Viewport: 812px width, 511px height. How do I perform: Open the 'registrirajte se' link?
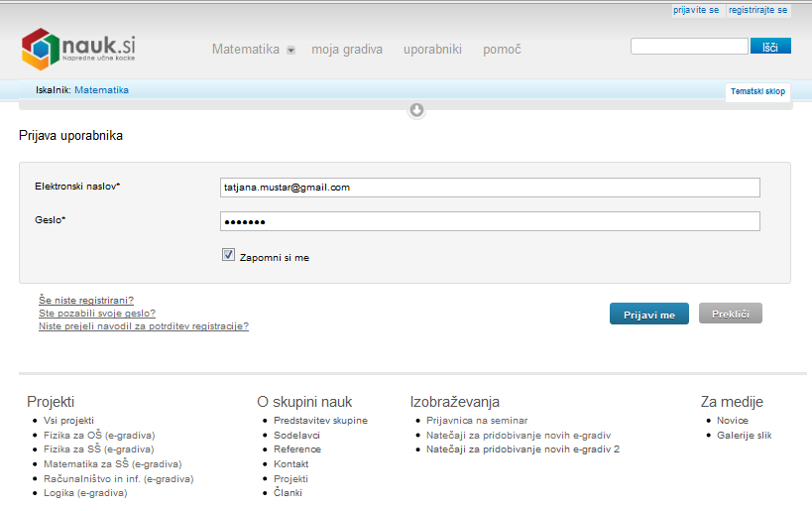click(757, 10)
